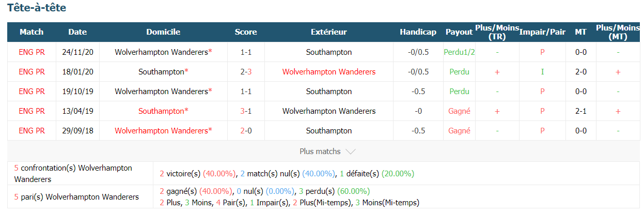
Task: Select the Handicap column header
Action: (x=418, y=32)
